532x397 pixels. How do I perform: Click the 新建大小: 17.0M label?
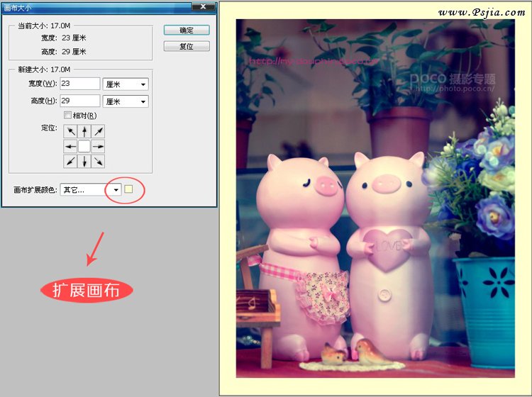tap(44, 69)
